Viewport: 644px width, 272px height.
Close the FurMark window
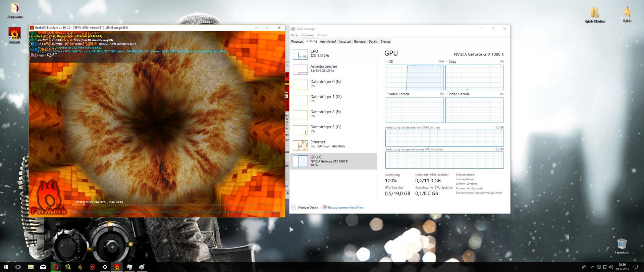click(279, 28)
